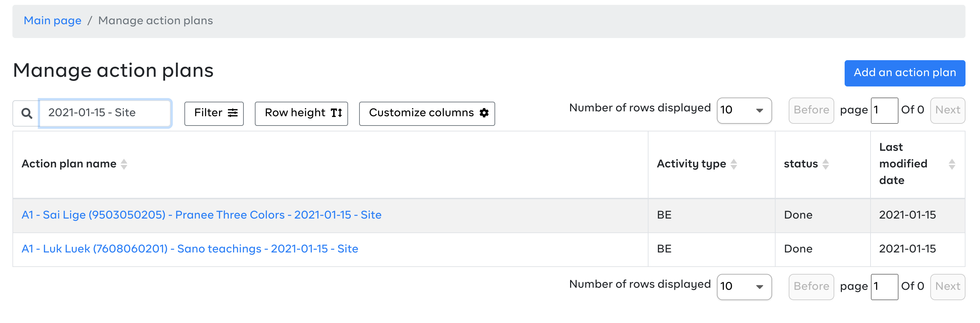Open Sai Lige Pranee Three Colors plan
Viewport: 980px width, 323px height.
click(201, 215)
